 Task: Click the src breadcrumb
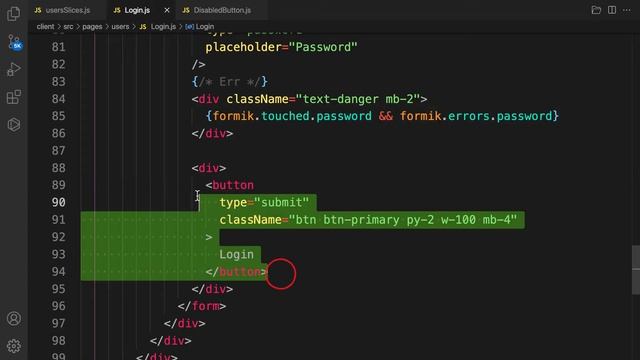point(68,27)
